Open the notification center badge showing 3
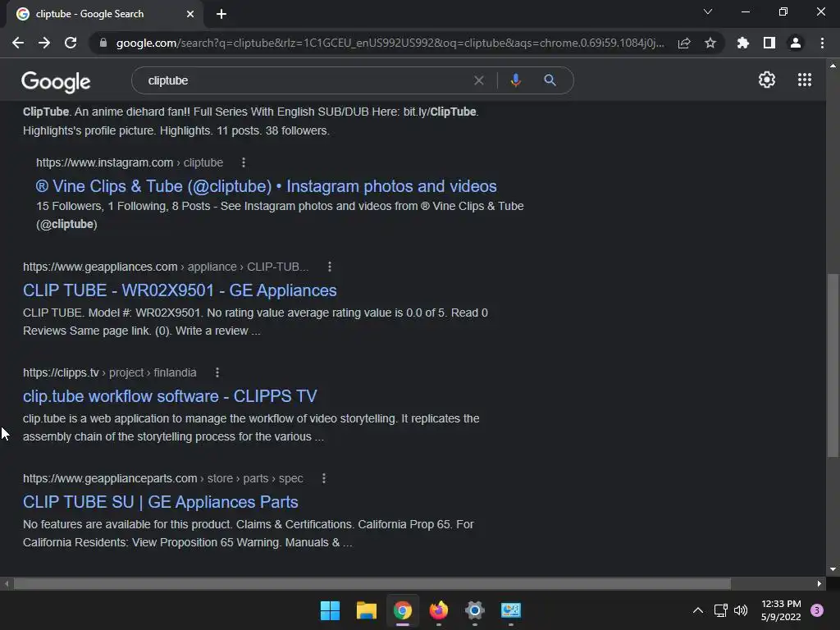 click(817, 610)
